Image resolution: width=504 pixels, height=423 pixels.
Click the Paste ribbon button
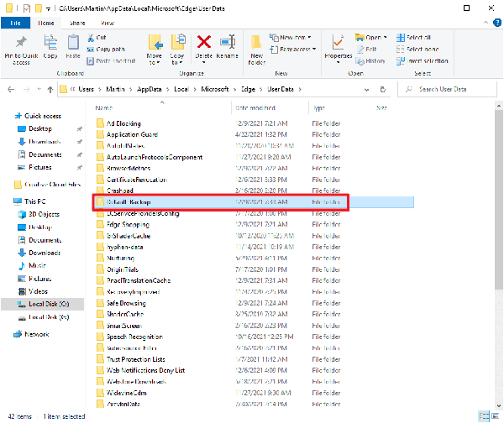pyautogui.click(x=73, y=46)
